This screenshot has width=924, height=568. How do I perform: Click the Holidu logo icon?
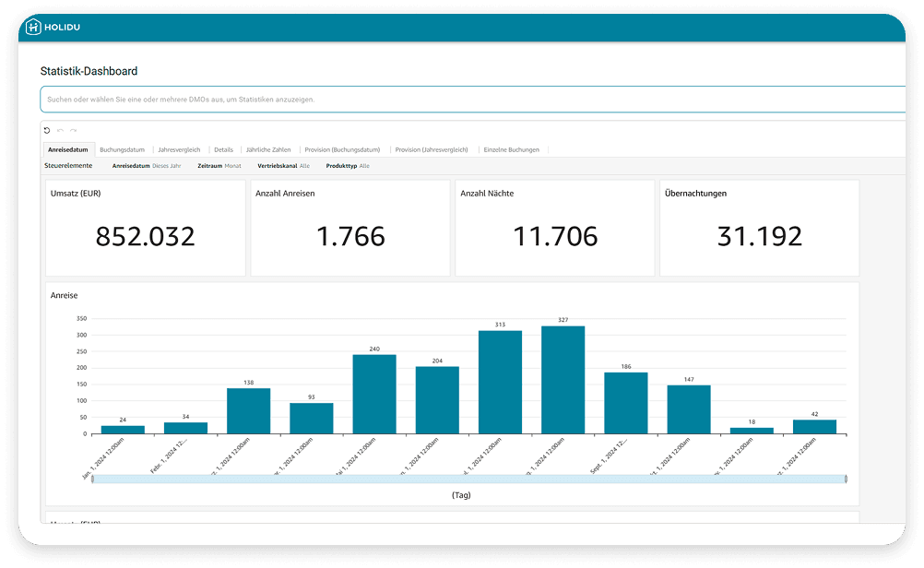(33, 28)
